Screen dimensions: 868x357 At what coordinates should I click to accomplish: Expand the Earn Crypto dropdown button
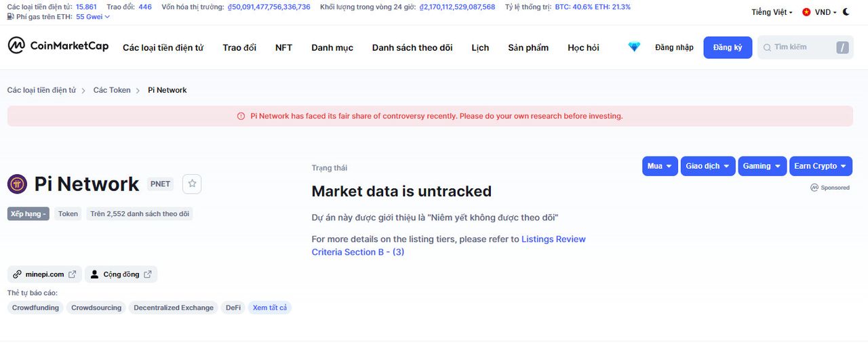[821, 166]
